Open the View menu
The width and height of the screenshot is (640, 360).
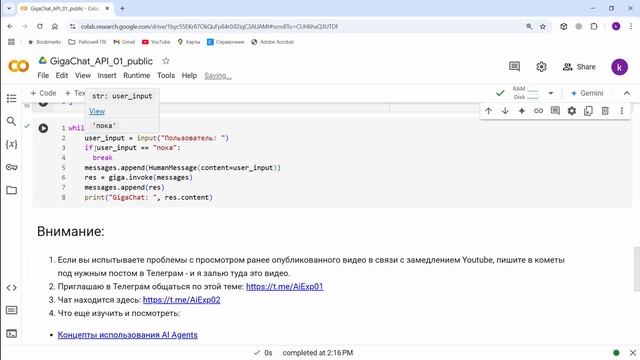(83, 76)
